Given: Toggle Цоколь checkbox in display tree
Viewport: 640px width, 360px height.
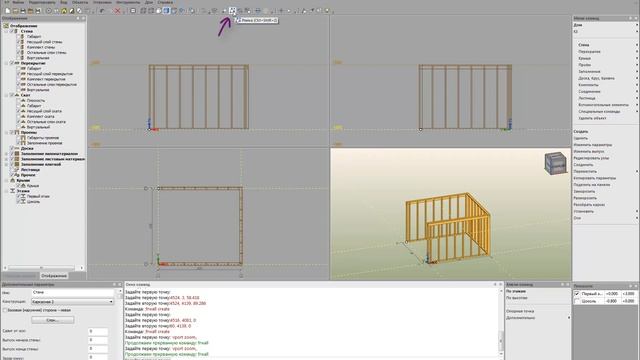Looking at the screenshot, I should tap(18, 202).
